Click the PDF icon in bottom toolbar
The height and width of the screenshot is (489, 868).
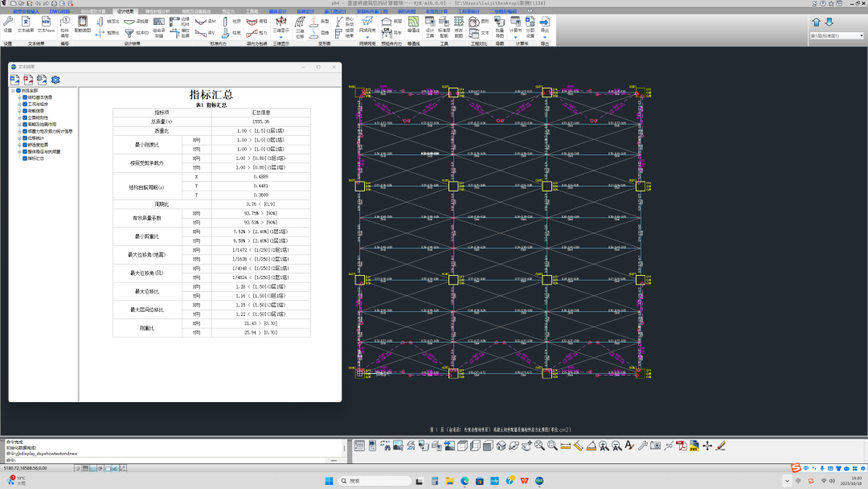pos(682,446)
